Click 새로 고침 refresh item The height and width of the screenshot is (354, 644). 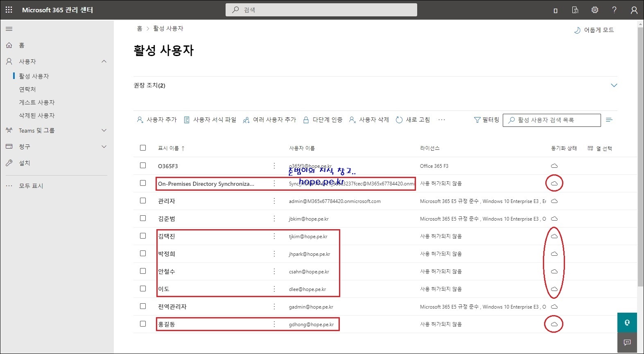pyautogui.click(x=413, y=120)
